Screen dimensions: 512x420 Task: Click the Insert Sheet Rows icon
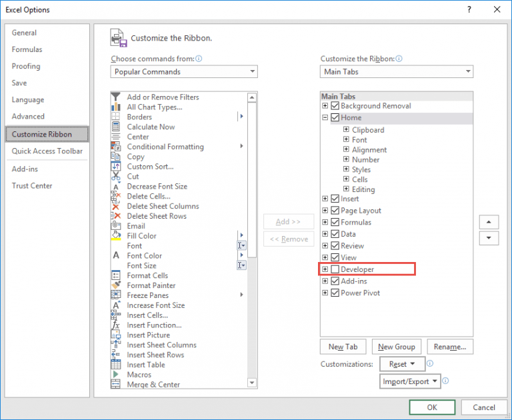coord(115,355)
